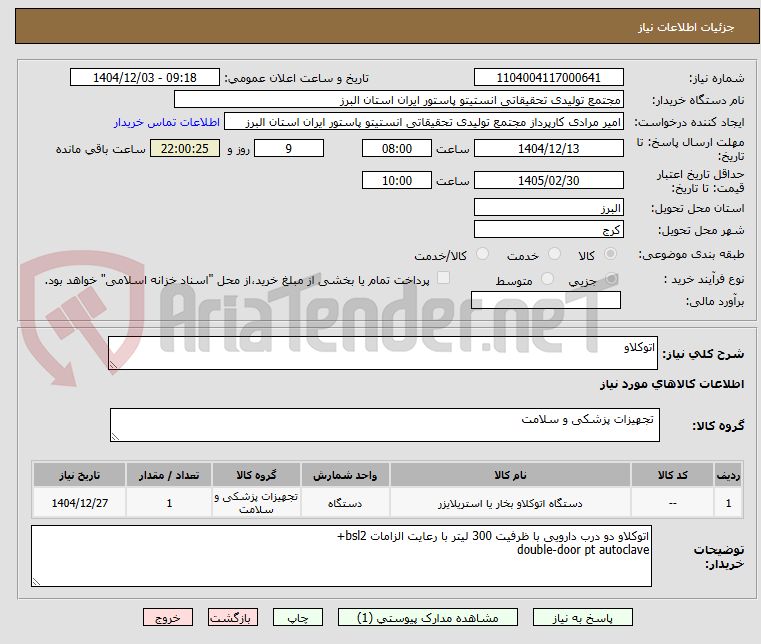The image size is (761, 644).
Task: Click the table cell تجهیزات پزشکی و سلامت
Action: point(256,503)
